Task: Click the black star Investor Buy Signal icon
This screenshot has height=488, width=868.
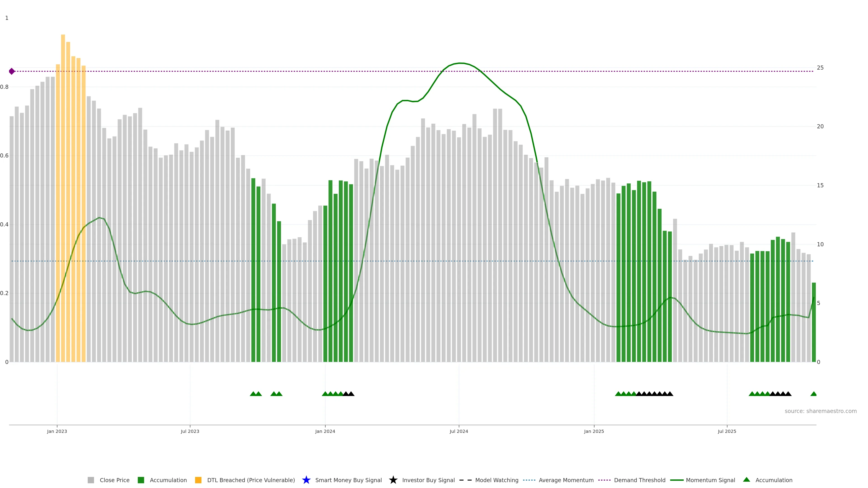Action: (x=393, y=480)
